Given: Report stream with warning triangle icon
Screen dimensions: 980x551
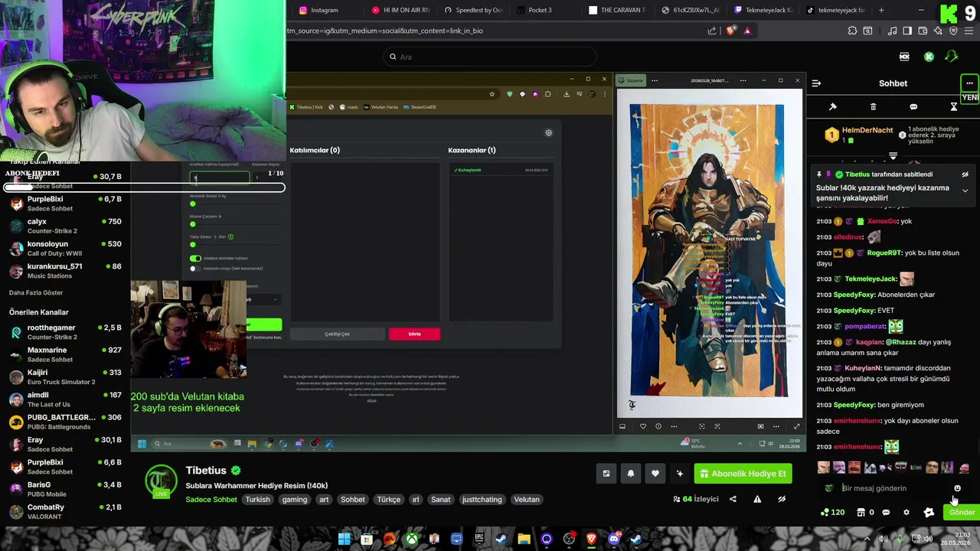Looking at the screenshot, I should (757, 500).
